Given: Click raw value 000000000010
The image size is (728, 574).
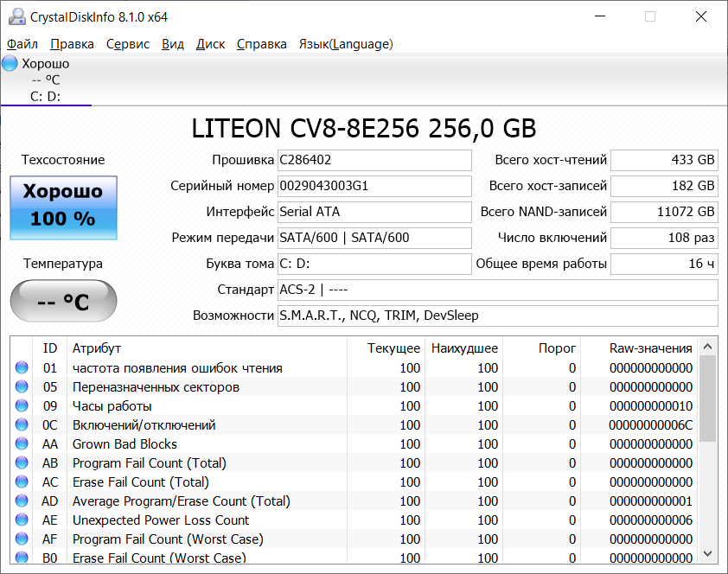Looking at the screenshot, I should tap(651, 406).
